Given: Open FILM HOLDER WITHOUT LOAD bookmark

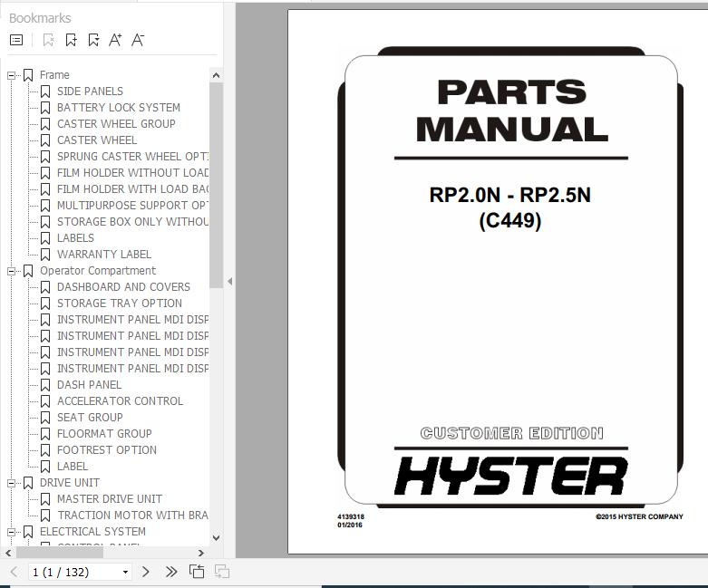Looking at the screenshot, I should pos(132,173).
